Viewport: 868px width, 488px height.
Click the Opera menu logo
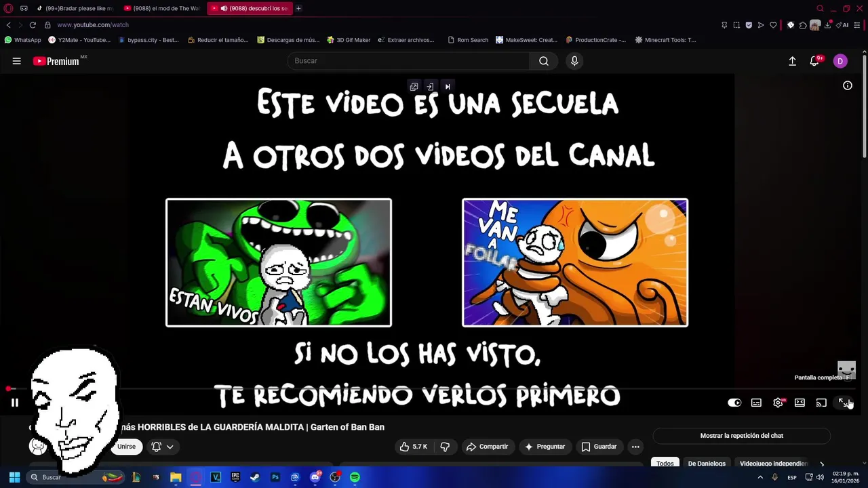[x=8, y=8]
